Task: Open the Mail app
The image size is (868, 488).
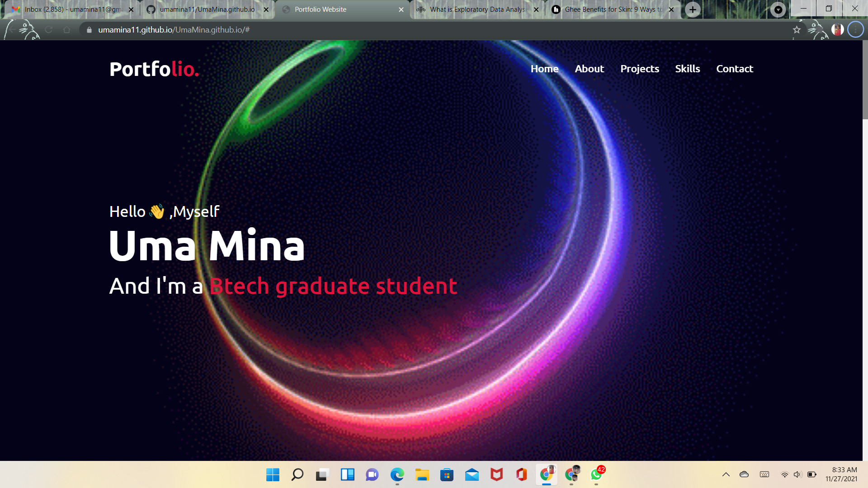Action: click(x=472, y=475)
